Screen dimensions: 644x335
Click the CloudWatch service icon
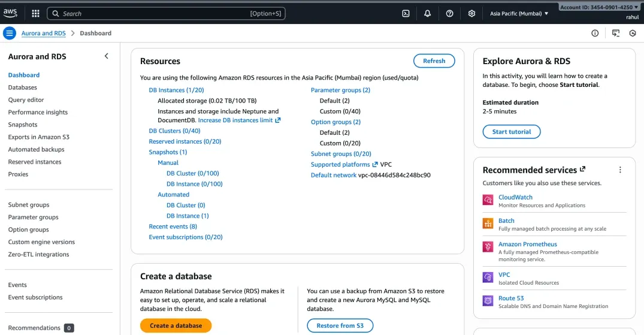[x=488, y=200]
